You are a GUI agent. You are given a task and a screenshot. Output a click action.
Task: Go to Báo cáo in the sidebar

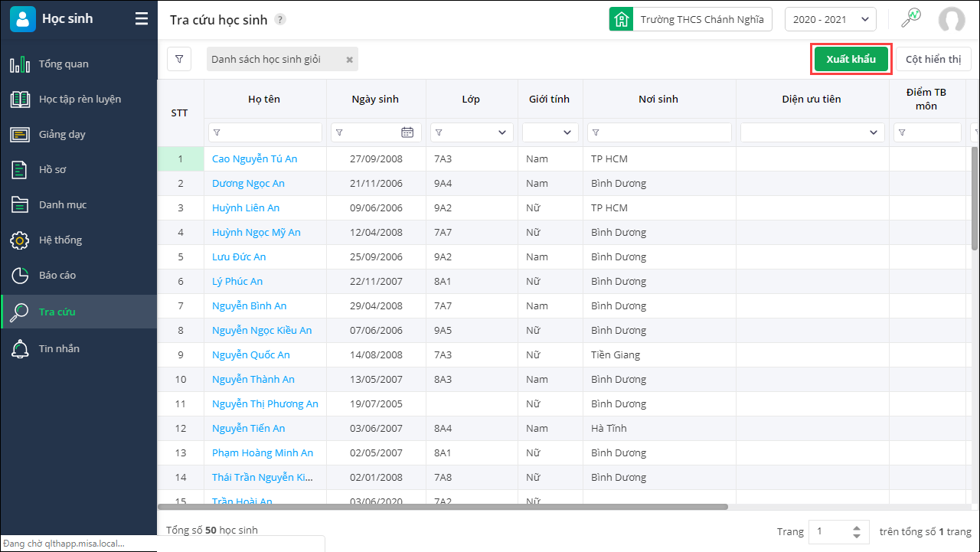(57, 275)
